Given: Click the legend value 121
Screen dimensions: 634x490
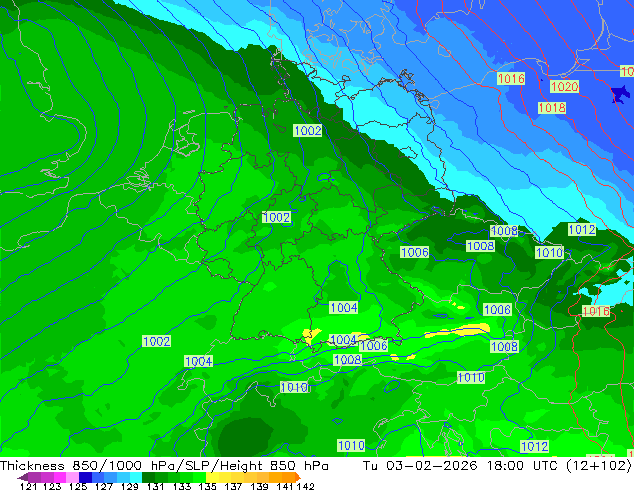Looking at the screenshot, I should [x=29, y=486].
